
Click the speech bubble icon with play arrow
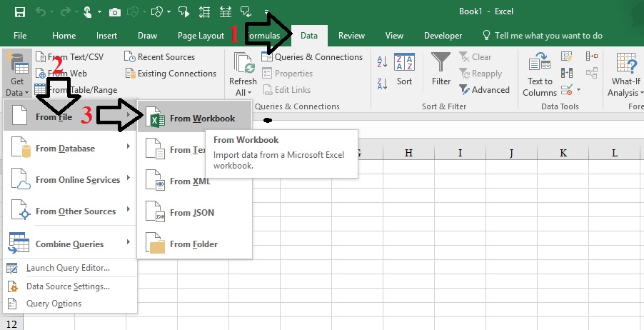pos(183,12)
